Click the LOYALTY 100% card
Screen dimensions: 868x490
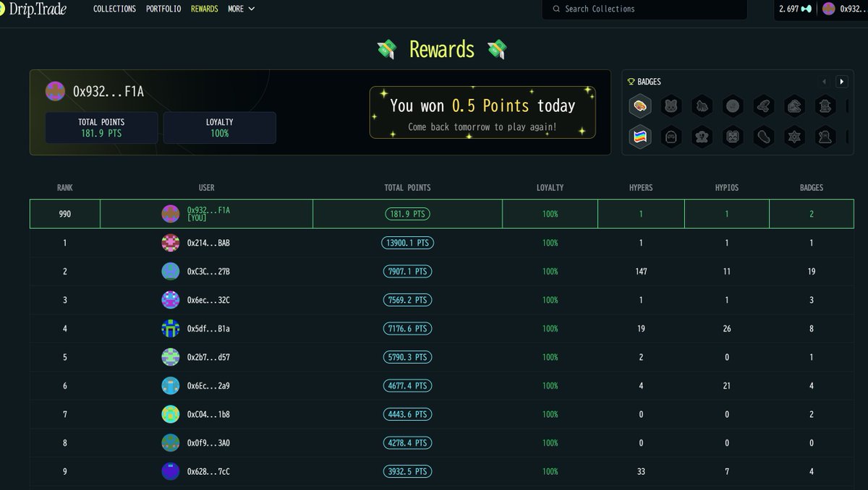[219, 128]
